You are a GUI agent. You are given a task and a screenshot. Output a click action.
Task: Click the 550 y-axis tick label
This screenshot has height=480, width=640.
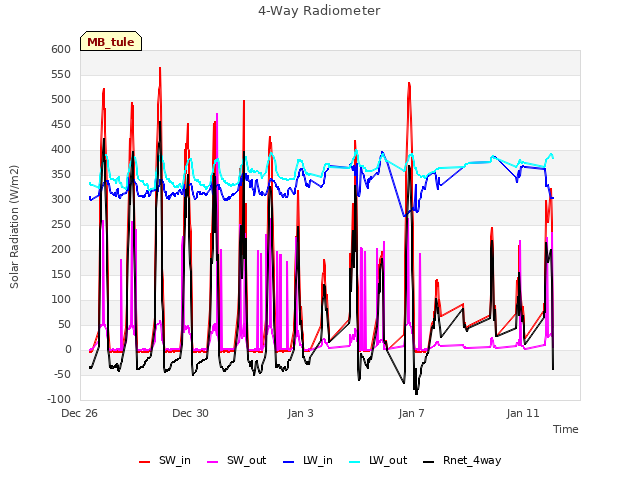(61, 75)
